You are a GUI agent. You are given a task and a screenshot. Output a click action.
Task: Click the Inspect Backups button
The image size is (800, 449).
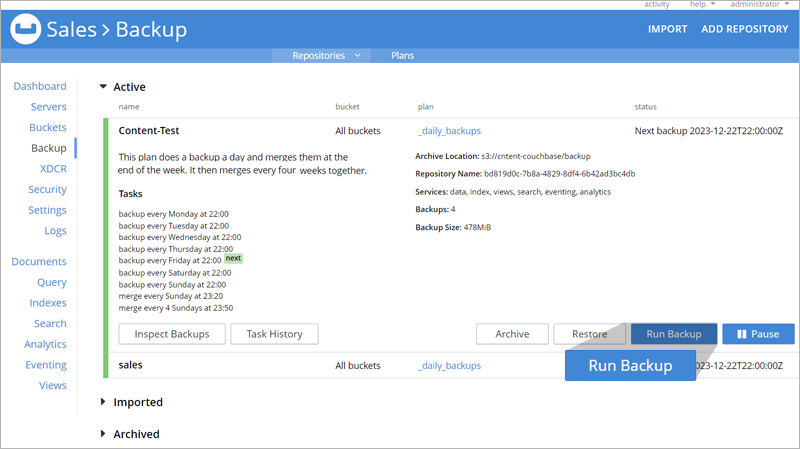point(172,334)
